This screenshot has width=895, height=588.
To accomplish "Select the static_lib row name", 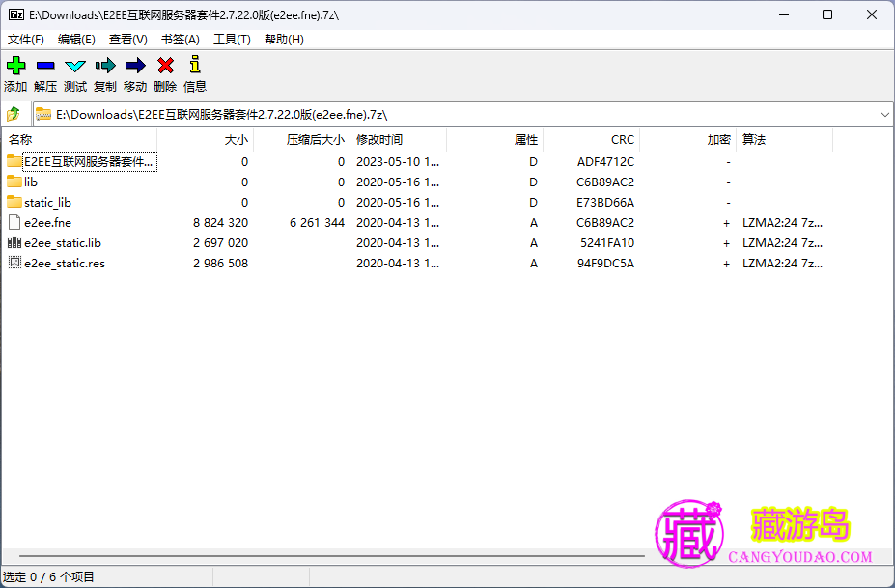I will click(48, 202).
